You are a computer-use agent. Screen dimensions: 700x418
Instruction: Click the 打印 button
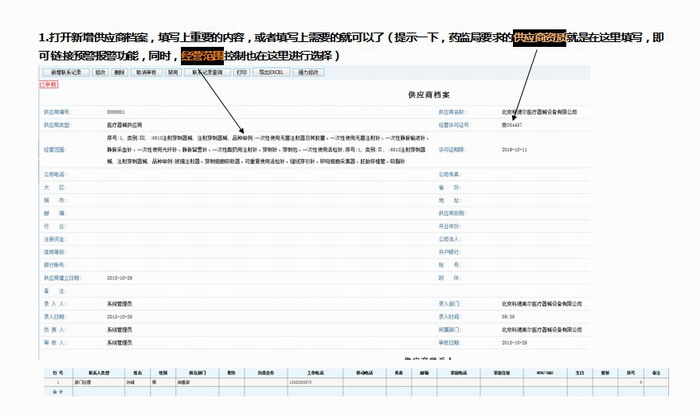[x=241, y=73]
